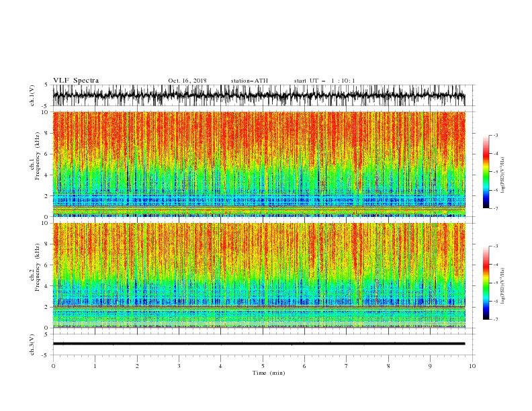The width and height of the screenshot is (532, 411).
Task: Click the "4" kHz tick of ch.1 spectrogram
Action: (46, 175)
